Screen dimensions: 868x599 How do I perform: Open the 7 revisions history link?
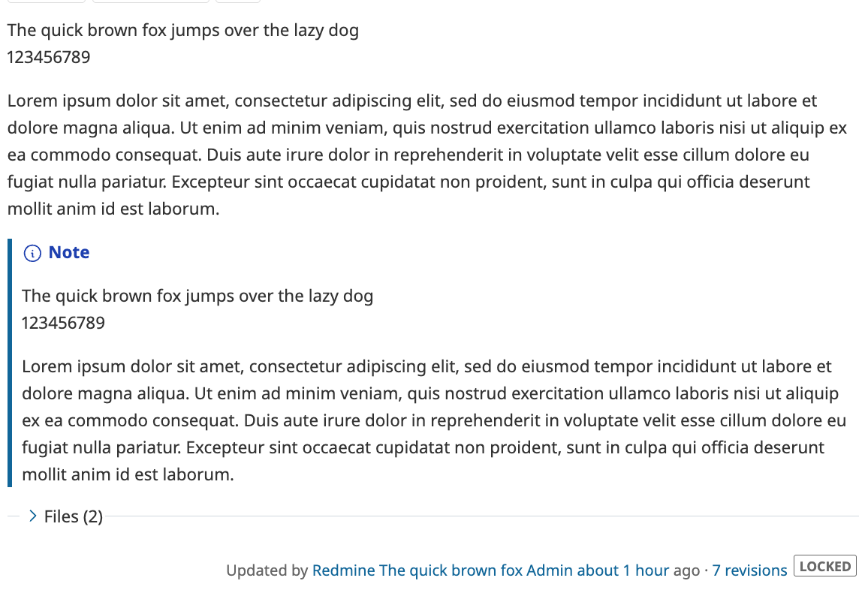[749, 570]
